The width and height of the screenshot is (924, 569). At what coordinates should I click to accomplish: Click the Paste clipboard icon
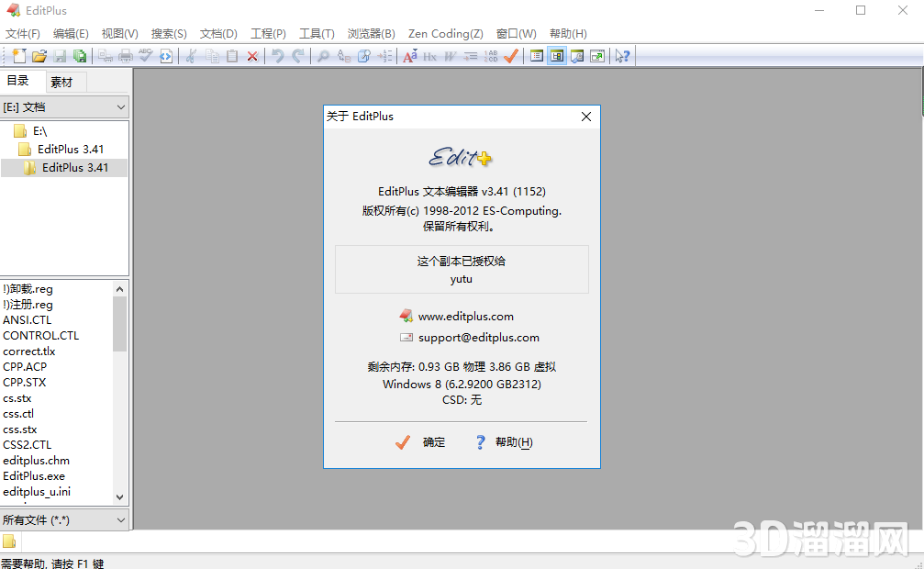pyautogui.click(x=231, y=56)
